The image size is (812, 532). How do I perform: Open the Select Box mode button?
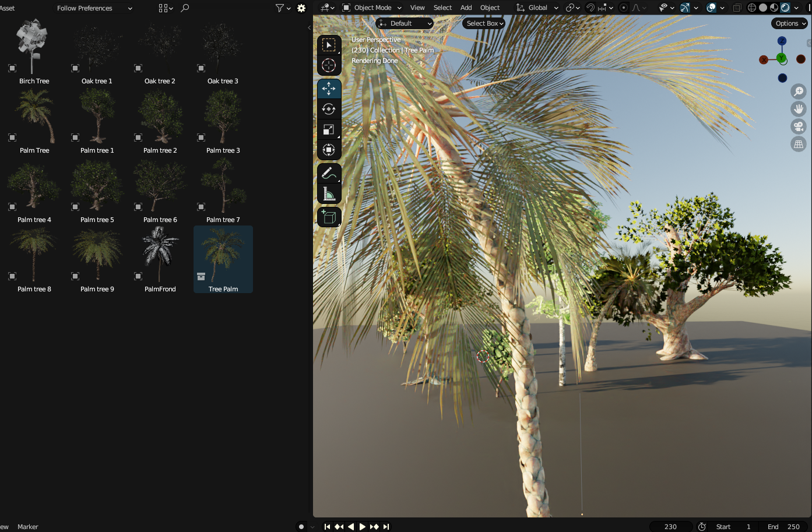[483, 23]
